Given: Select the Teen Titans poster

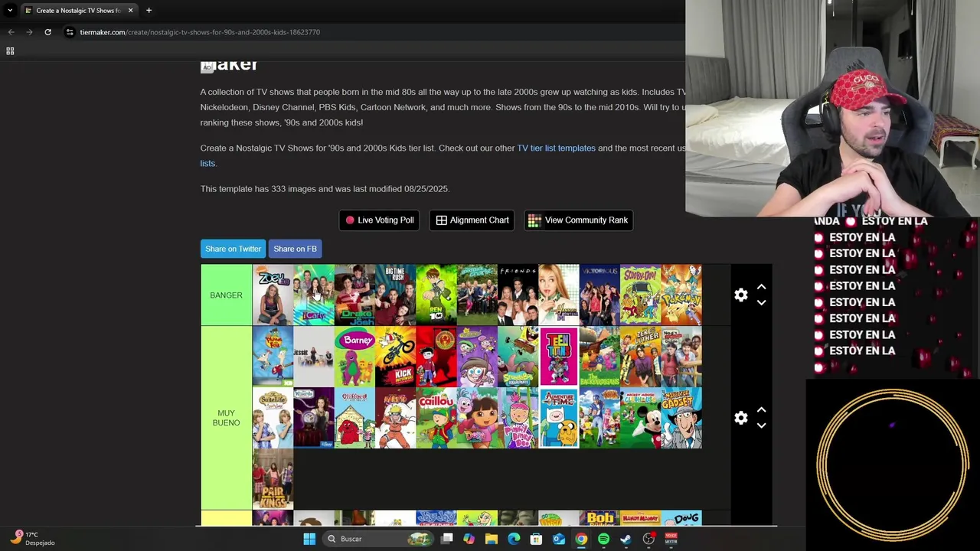Looking at the screenshot, I should pos(559,357).
